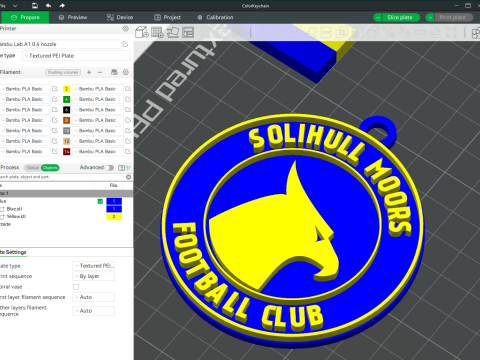Click the add object cube icon
Viewport: 480px width, 360px height.
(x=142, y=32)
